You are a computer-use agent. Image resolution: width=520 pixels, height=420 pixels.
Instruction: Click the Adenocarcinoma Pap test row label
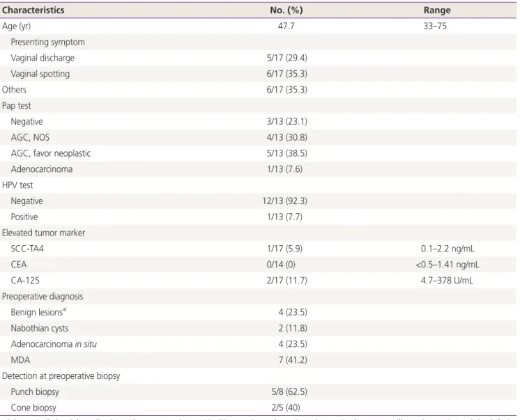click(41, 169)
